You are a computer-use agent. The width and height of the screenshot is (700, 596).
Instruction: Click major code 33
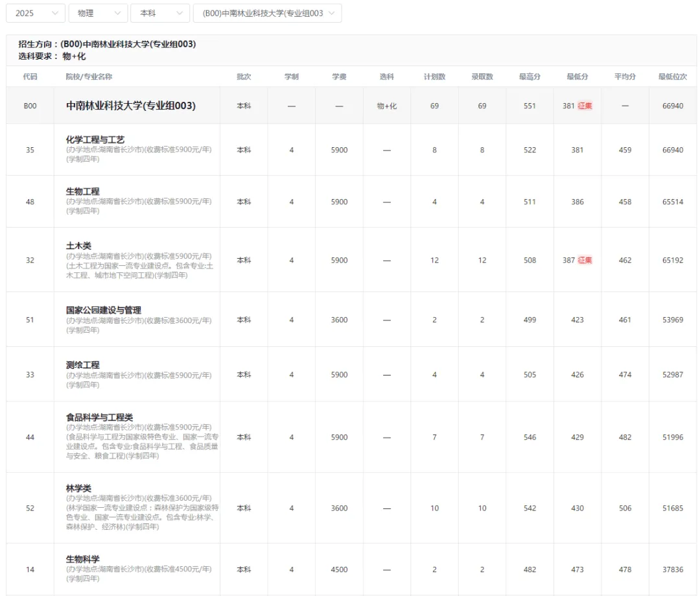(30, 374)
